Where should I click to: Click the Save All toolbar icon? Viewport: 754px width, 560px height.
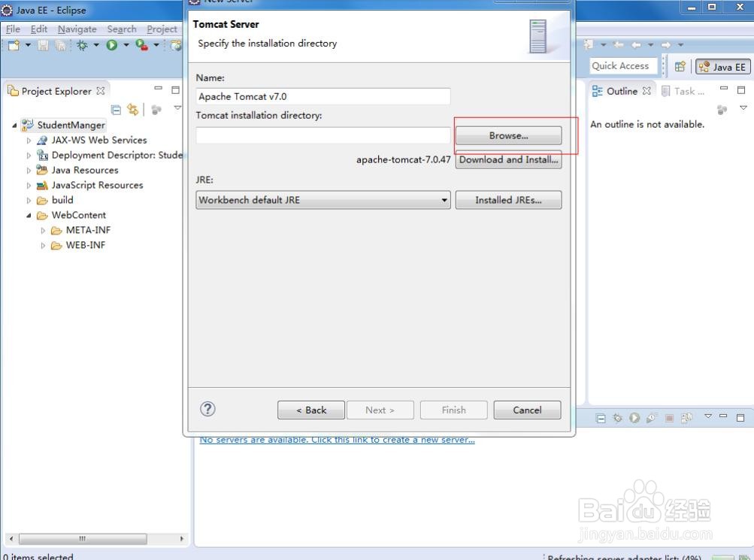pyautogui.click(x=61, y=45)
